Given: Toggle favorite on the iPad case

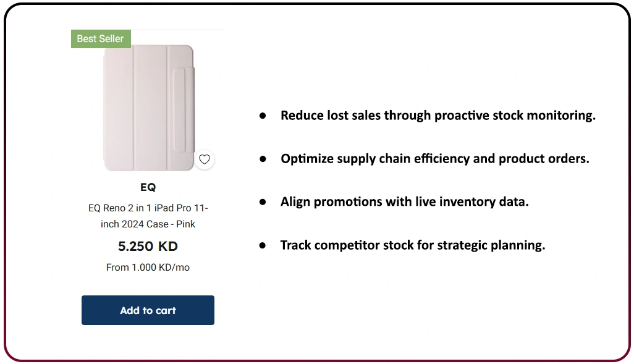Looking at the screenshot, I should coord(205,159).
